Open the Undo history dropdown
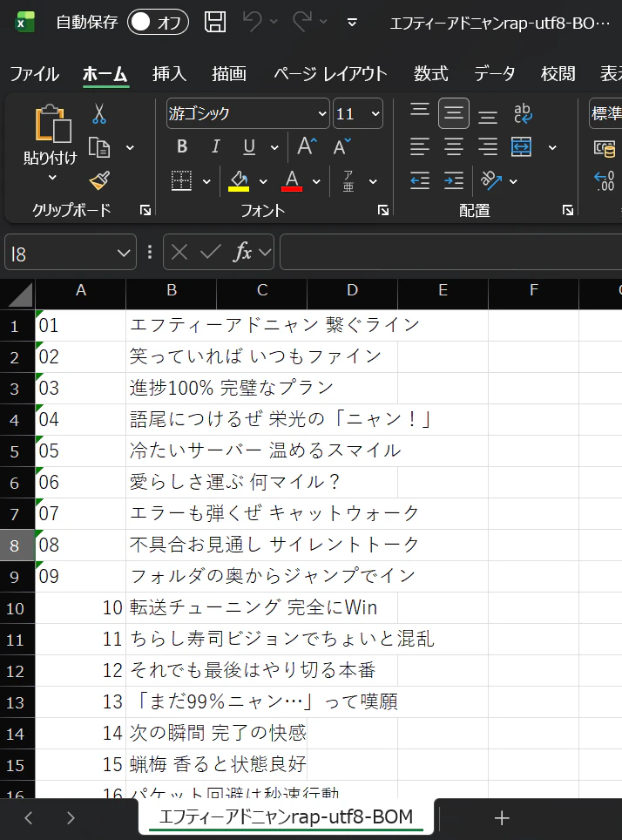The image size is (622, 840). click(x=274, y=22)
